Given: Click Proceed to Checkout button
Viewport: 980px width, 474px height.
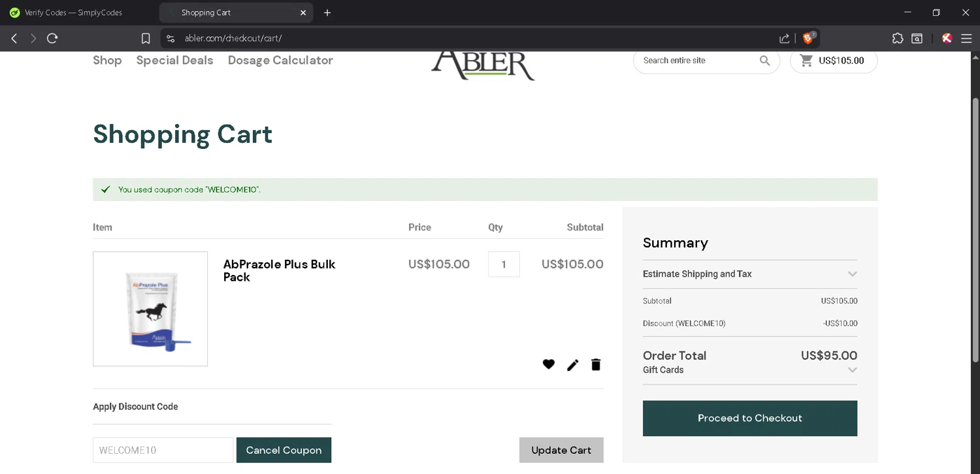Looking at the screenshot, I should 750,419.
